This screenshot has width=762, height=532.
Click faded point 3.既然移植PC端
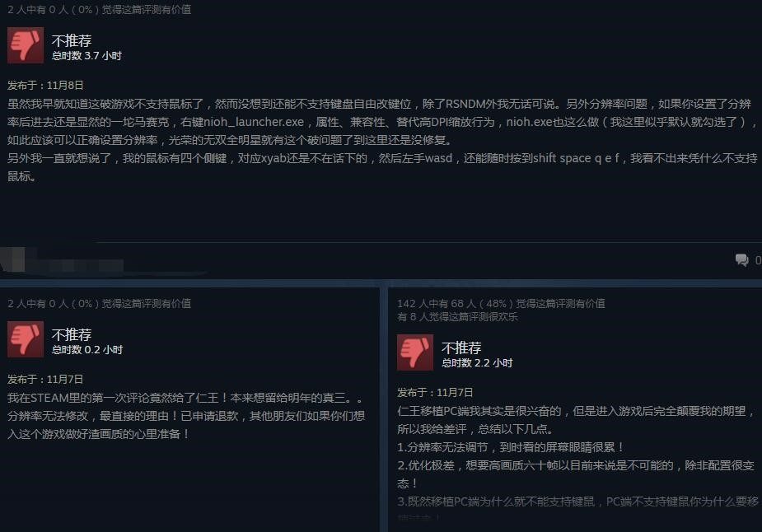577,502
